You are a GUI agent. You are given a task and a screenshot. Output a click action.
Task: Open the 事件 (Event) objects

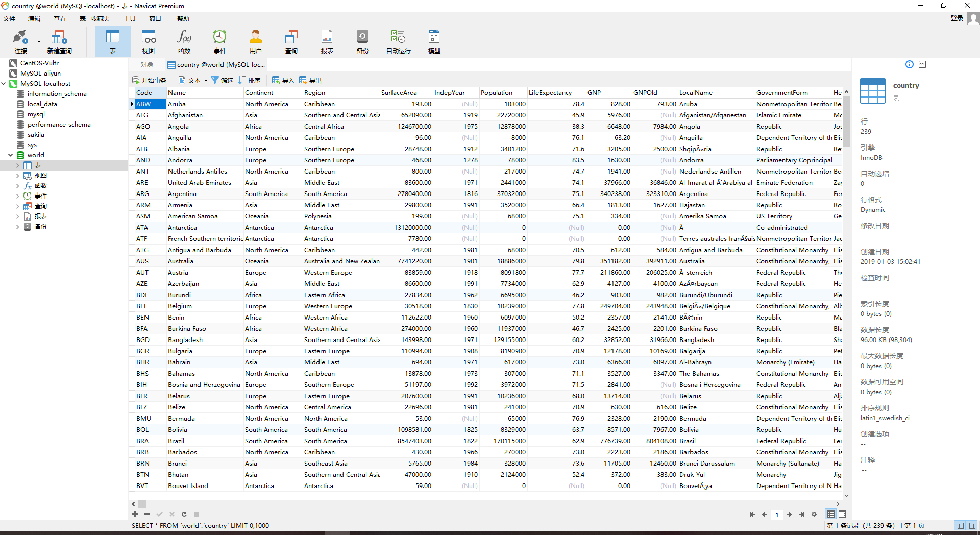[x=220, y=41]
